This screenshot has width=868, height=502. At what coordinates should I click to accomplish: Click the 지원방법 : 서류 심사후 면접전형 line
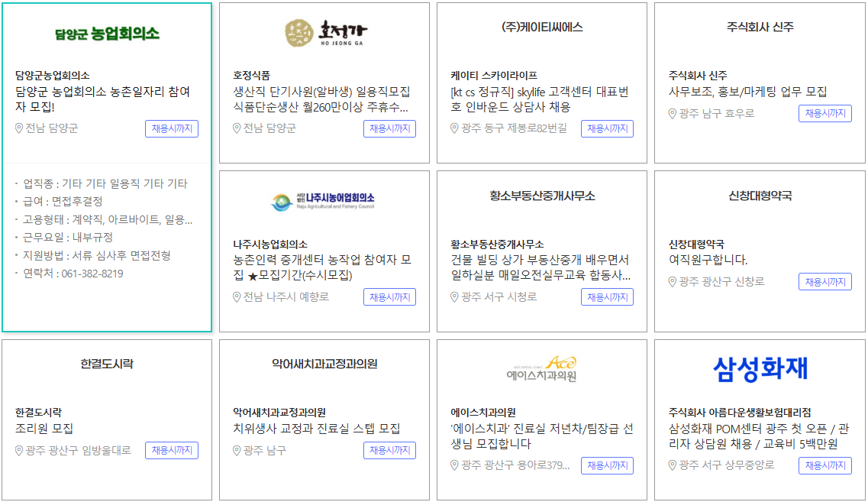click(96, 255)
